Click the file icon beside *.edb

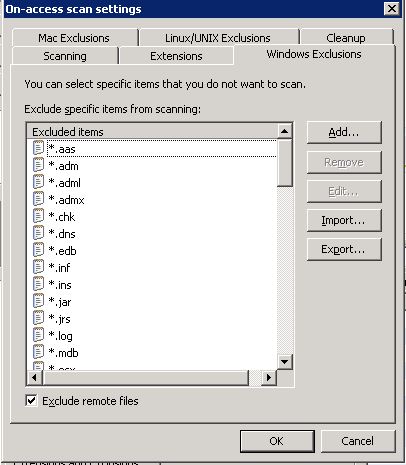coord(38,250)
